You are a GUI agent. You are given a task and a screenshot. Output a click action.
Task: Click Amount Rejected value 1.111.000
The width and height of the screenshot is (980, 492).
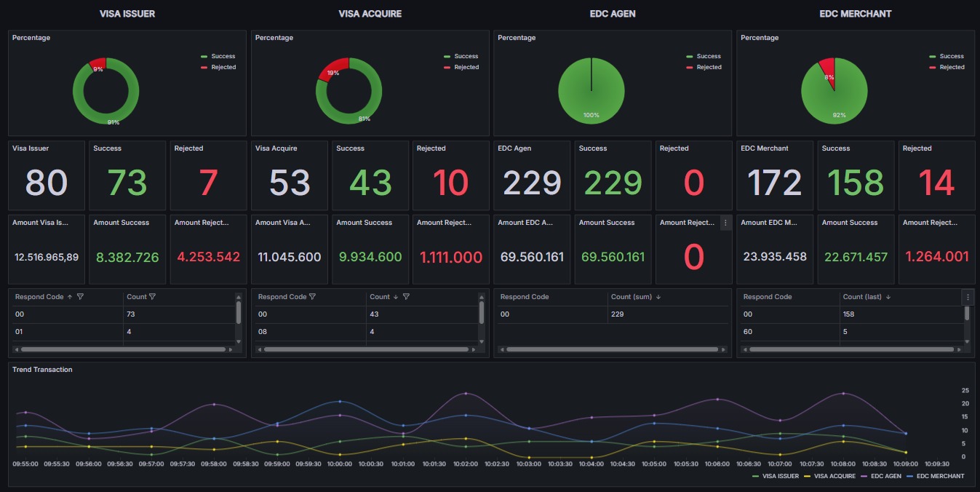(x=451, y=257)
